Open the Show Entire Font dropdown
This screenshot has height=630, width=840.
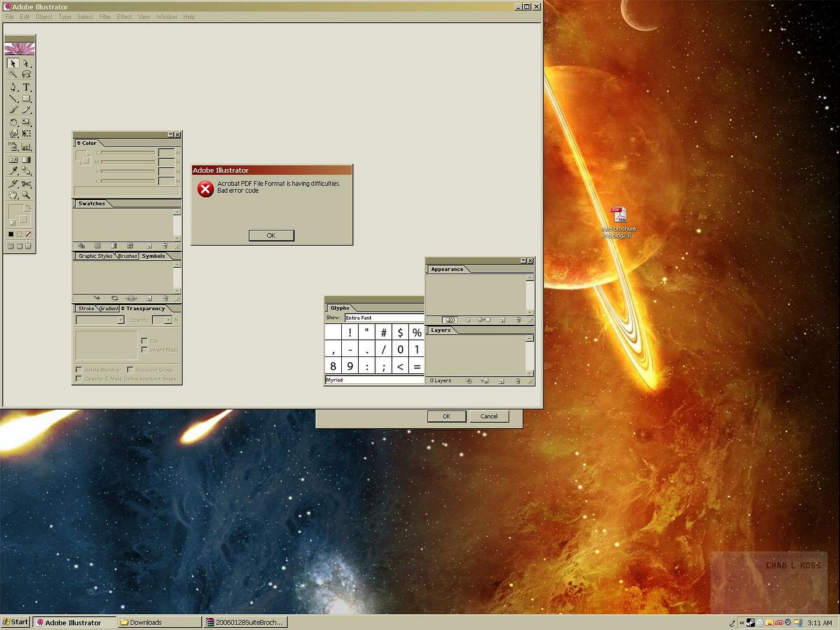384,318
